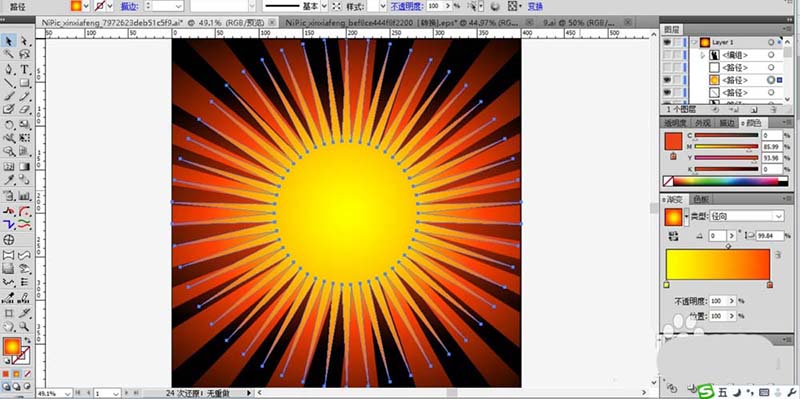Select the Type tool
The width and height of the screenshot is (800, 399).
point(24,69)
